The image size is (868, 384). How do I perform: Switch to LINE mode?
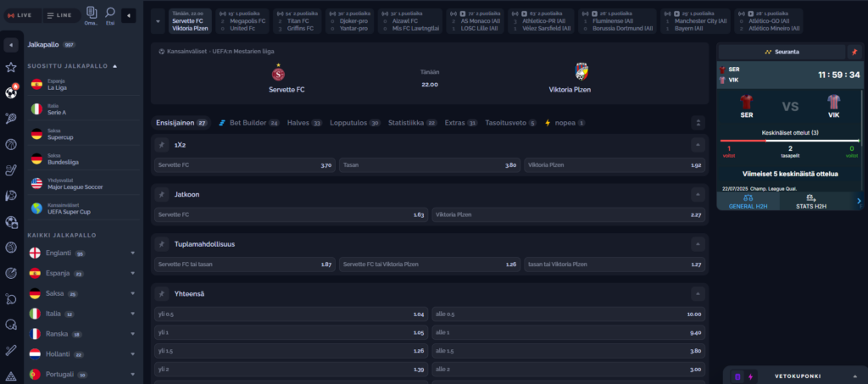click(60, 15)
